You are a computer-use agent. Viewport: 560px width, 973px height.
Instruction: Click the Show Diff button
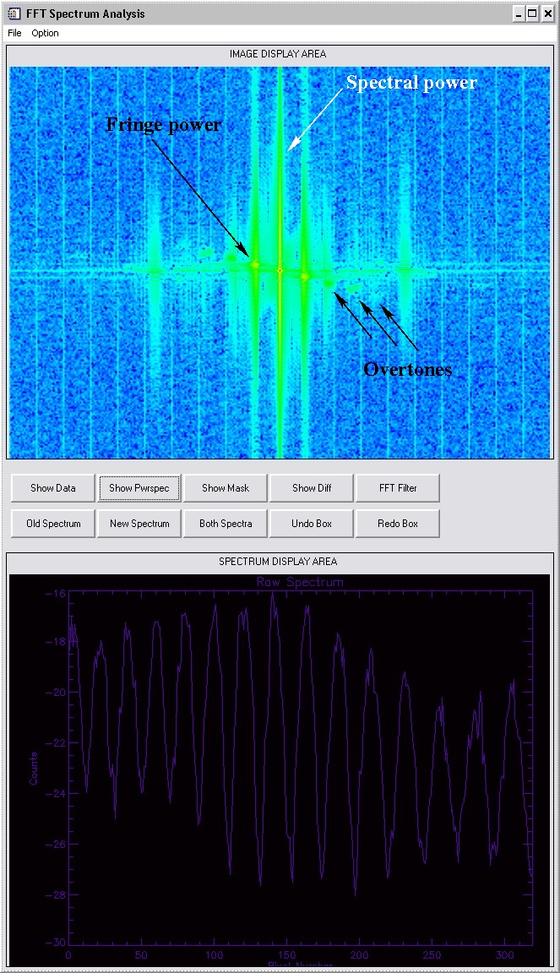coord(312,487)
